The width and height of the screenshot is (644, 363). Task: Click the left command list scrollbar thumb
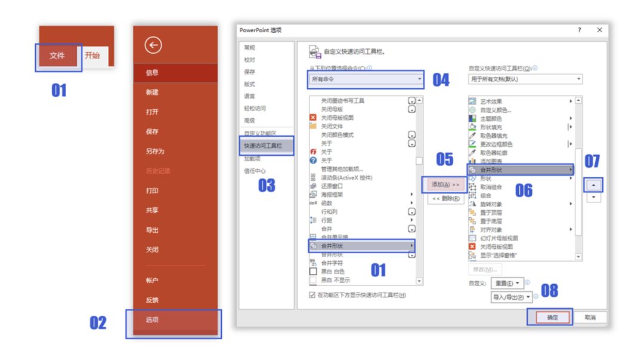coord(419,161)
